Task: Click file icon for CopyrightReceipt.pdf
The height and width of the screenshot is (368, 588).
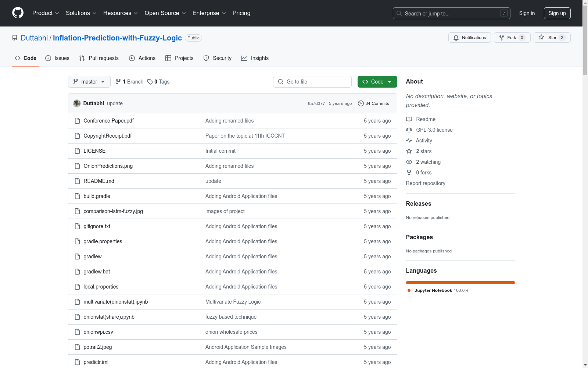Action: (x=77, y=136)
